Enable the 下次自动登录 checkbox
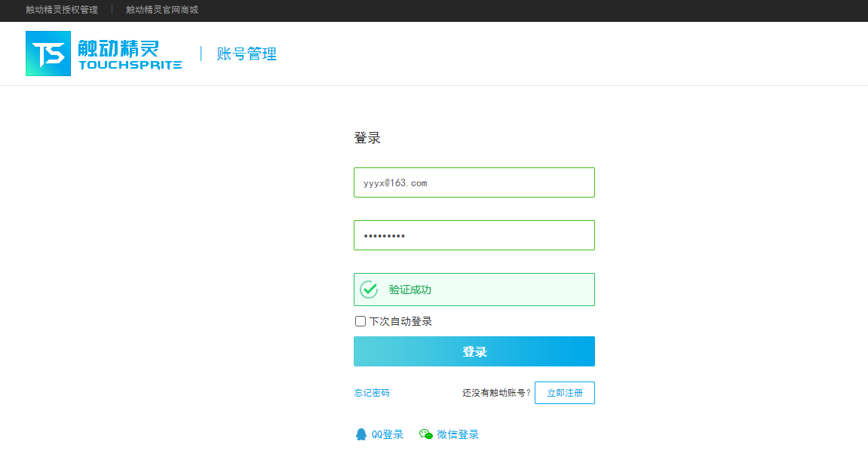Viewport: 868px width, 472px height. click(x=360, y=321)
